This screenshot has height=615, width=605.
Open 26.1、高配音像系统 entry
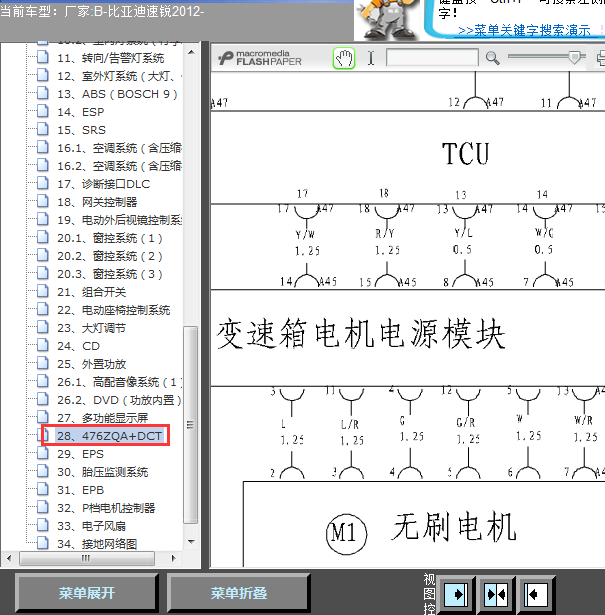click(x=119, y=382)
